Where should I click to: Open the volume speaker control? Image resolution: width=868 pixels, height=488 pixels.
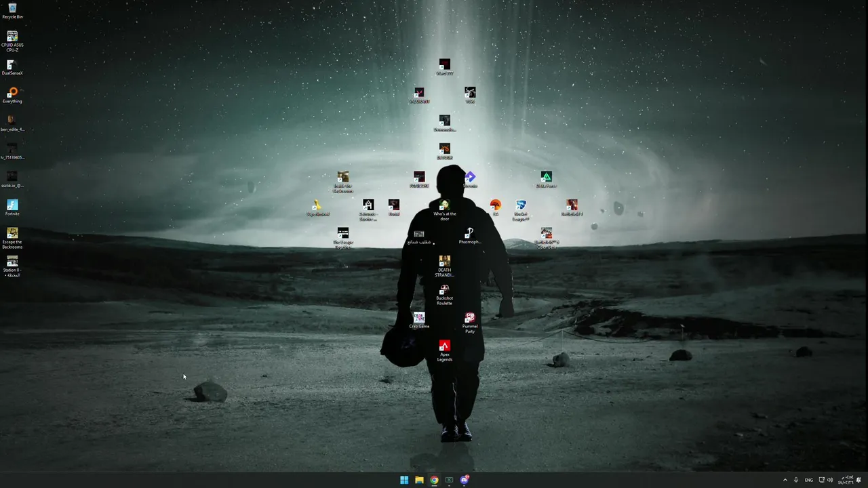click(x=830, y=480)
